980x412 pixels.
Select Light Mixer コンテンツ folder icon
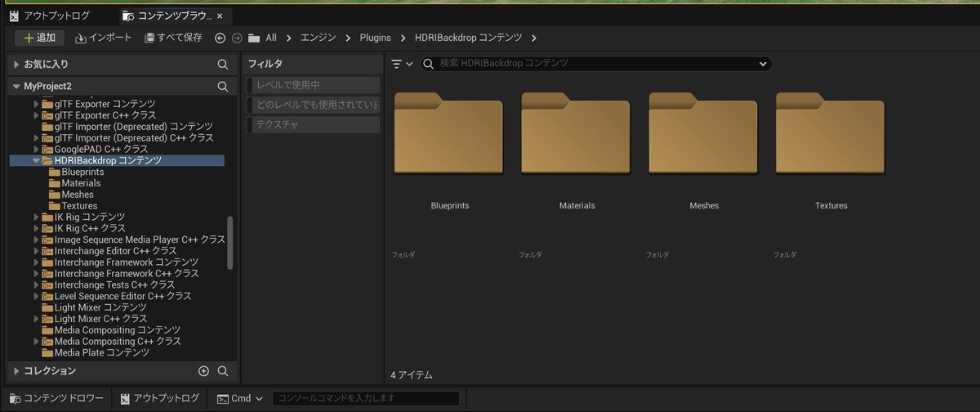(47, 308)
